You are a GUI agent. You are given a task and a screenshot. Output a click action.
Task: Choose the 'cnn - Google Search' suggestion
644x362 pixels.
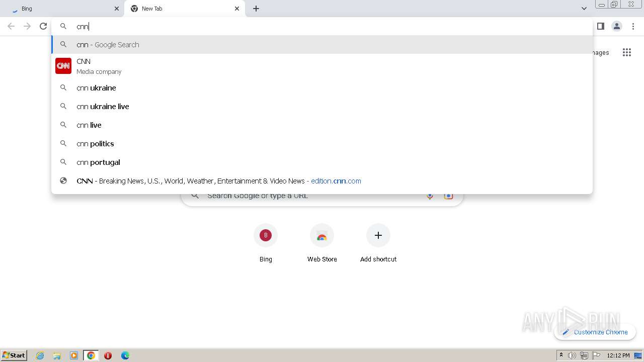point(322,45)
